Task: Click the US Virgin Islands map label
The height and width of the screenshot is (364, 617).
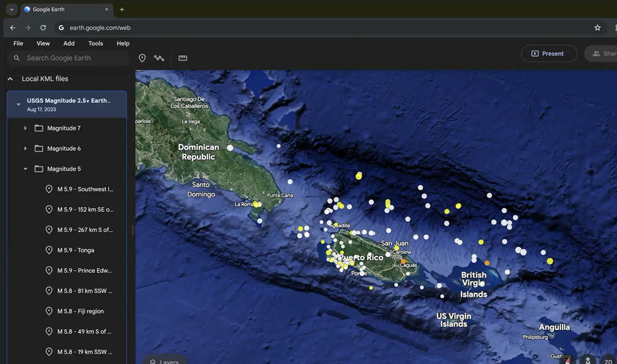Action: 454,320
